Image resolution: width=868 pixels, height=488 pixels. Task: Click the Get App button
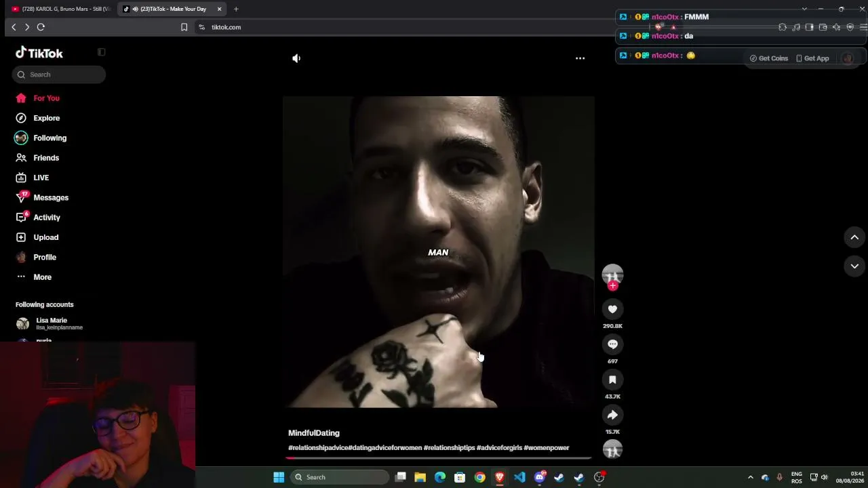tap(812, 58)
